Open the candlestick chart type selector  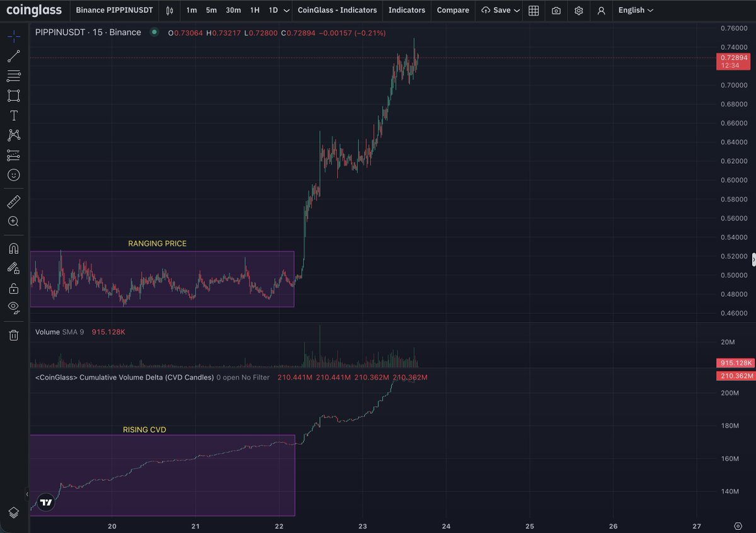point(169,10)
